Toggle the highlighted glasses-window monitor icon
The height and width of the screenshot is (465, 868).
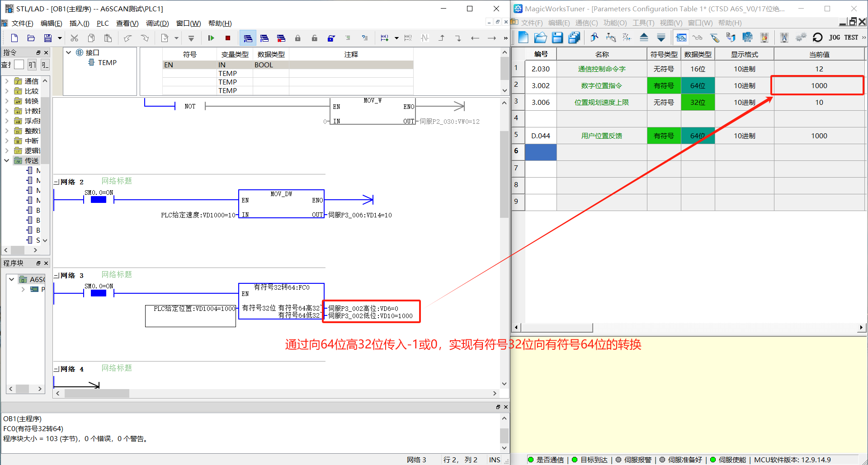tap(681, 38)
